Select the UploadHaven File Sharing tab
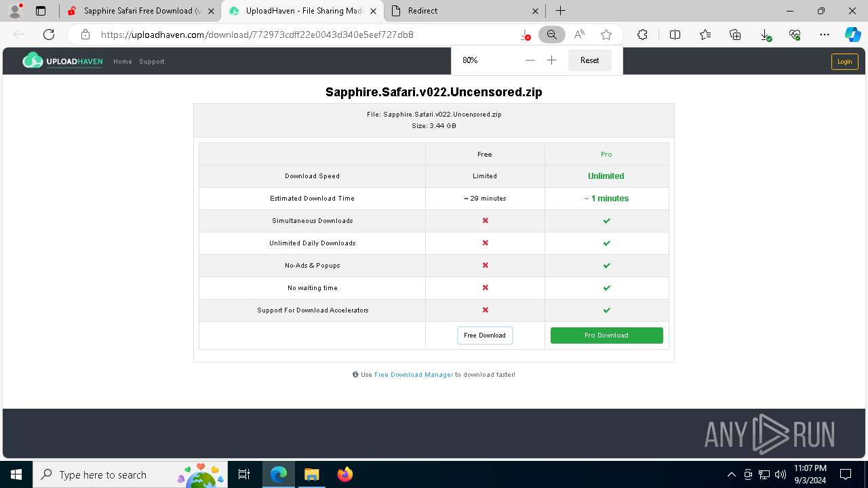Screen dimensions: 868x488 pyautogui.click(x=304, y=11)
